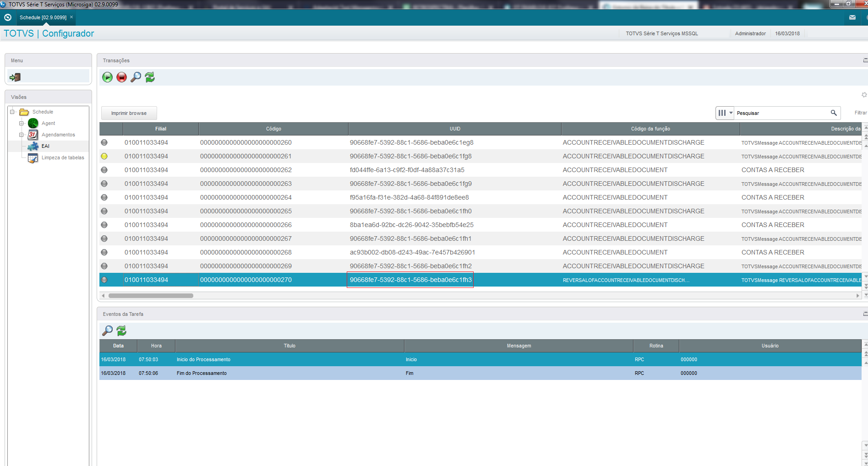Click the settings gear icon above Filtrar
Image resolution: width=868 pixels, height=466 pixels.
pyautogui.click(x=864, y=95)
